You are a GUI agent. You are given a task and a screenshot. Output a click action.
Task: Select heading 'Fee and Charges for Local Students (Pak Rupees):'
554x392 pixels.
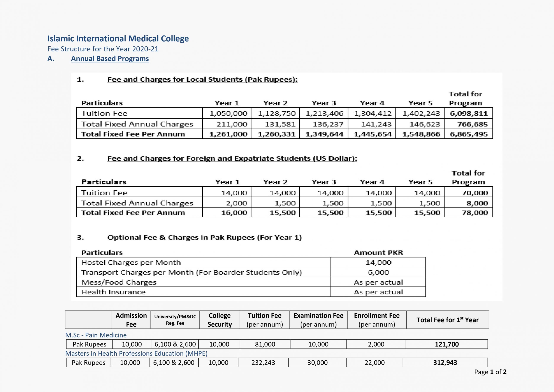click(202, 79)
